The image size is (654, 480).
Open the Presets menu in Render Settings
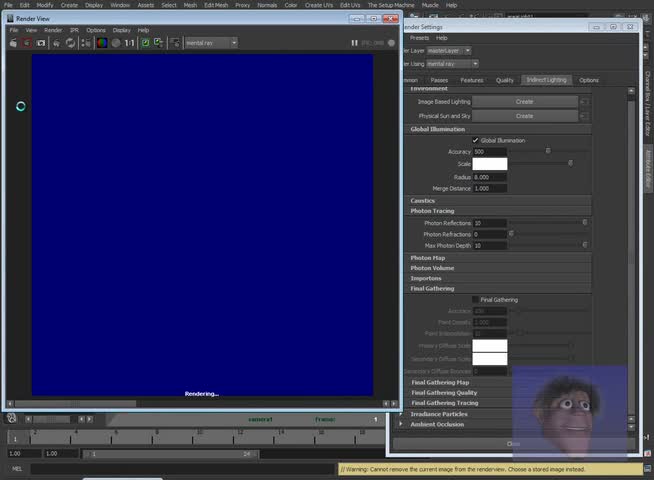[x=419, y=38]
